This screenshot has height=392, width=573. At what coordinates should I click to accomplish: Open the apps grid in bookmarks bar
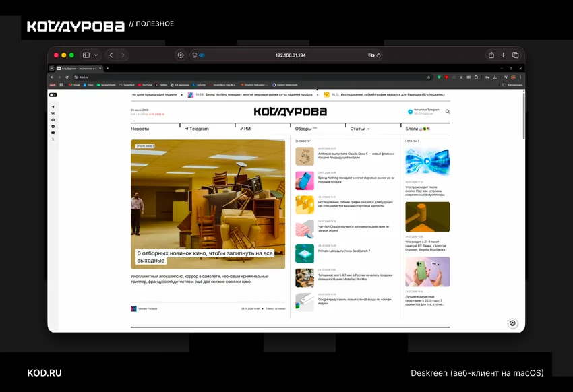[61, 85]
